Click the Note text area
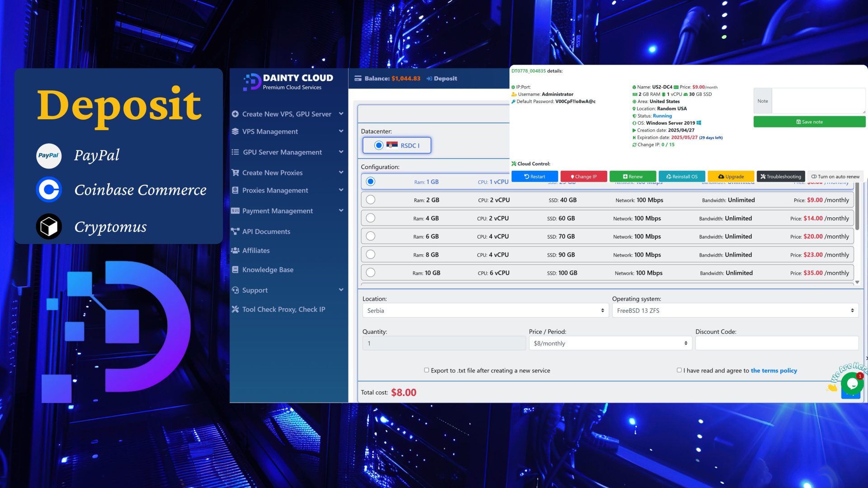The height and width of the screenshot is (488, 868). [819, 101]
